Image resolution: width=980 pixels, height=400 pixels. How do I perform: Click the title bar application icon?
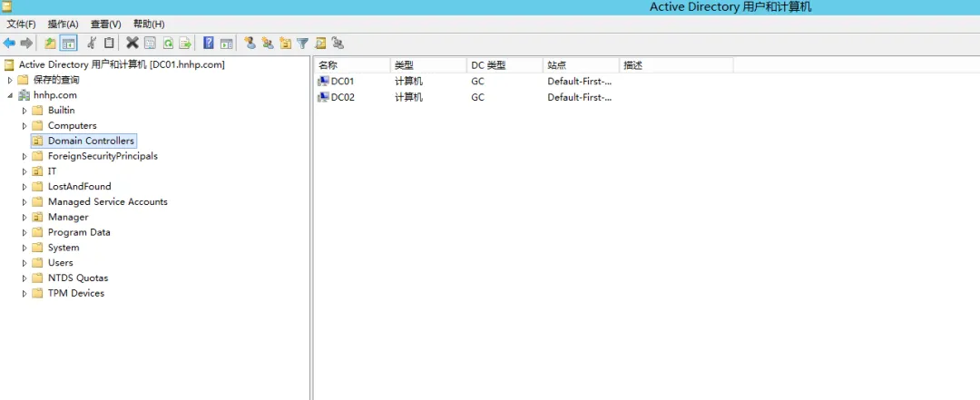(x=7, y=7)
